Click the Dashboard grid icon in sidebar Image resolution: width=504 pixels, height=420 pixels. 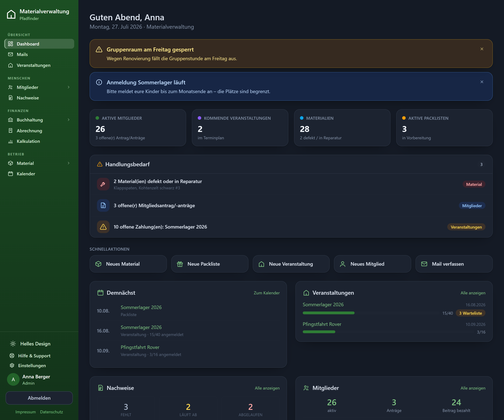pos(10,44)
